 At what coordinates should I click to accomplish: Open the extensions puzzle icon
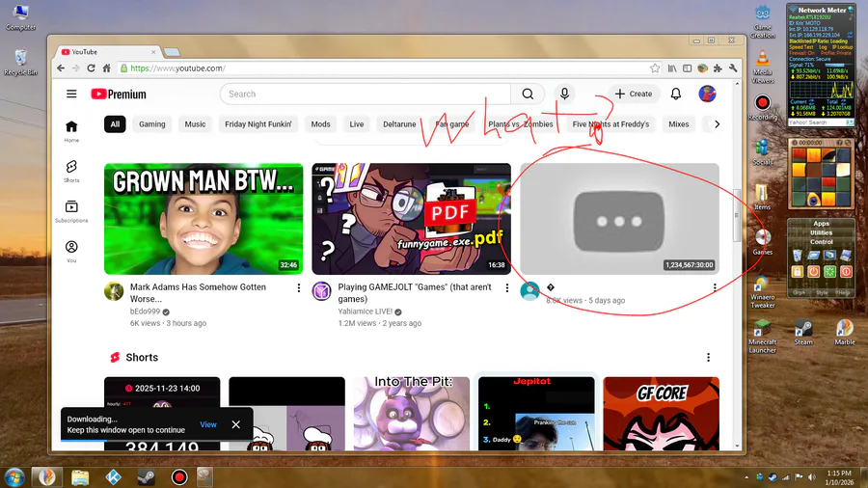tap(718, 68)
